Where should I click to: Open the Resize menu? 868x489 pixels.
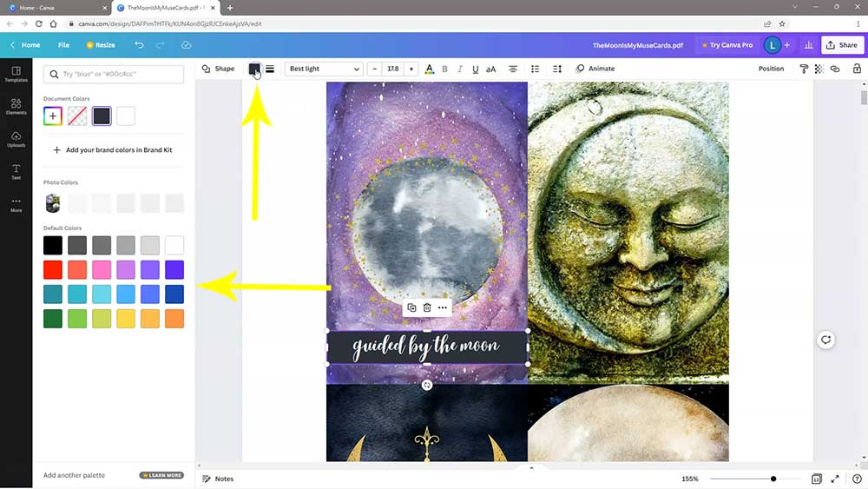point(101,45)
